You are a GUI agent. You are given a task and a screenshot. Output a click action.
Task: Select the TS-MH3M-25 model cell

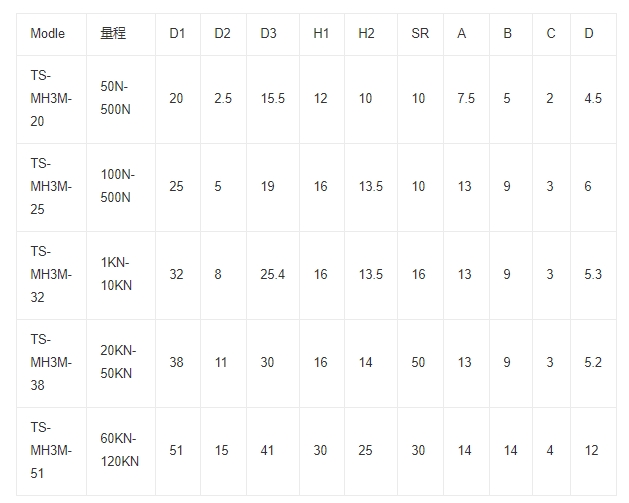tap(51, 187)
